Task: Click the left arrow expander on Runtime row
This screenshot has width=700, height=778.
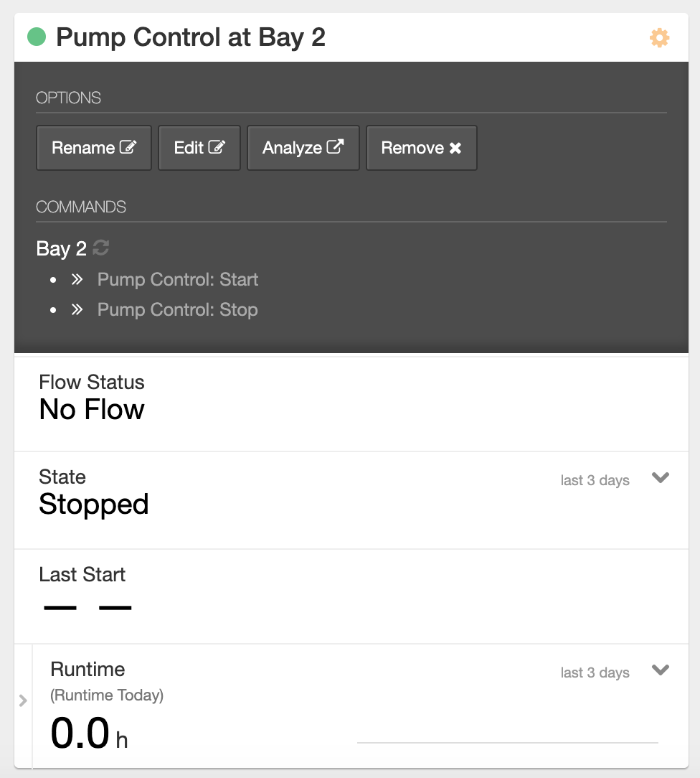Action: [x=23, y=700]
